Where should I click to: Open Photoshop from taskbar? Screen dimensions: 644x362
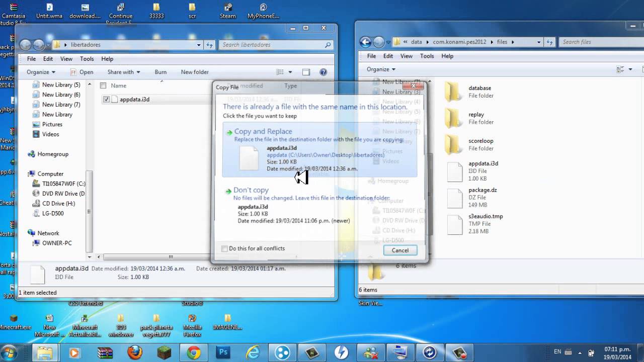point(223,352)
